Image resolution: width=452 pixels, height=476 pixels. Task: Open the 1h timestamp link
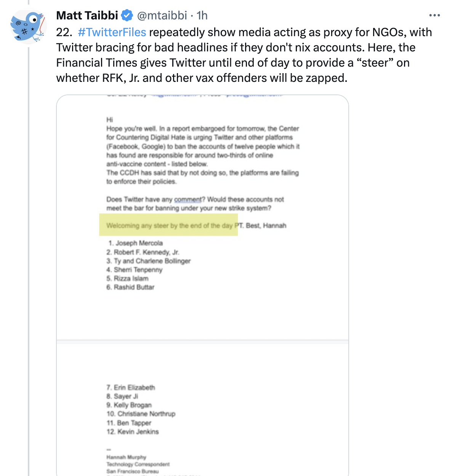pyautogui.click(x=202, y=16)
